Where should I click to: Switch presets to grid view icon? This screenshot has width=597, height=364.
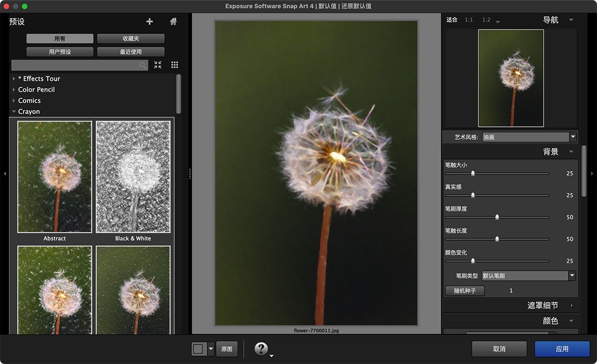pos(175,65)
